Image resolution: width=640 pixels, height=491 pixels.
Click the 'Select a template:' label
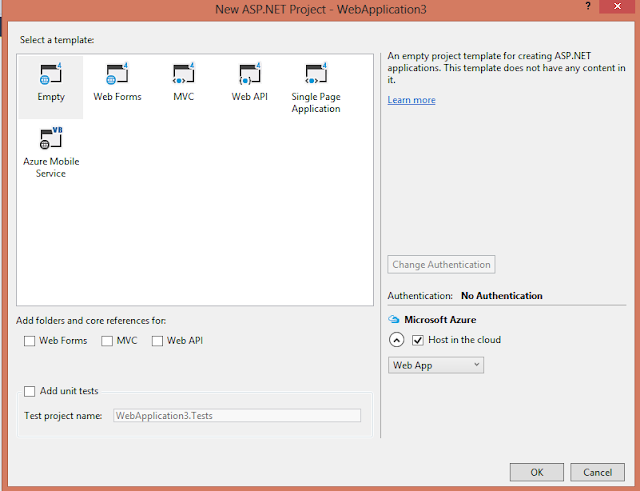pos(57,40)
